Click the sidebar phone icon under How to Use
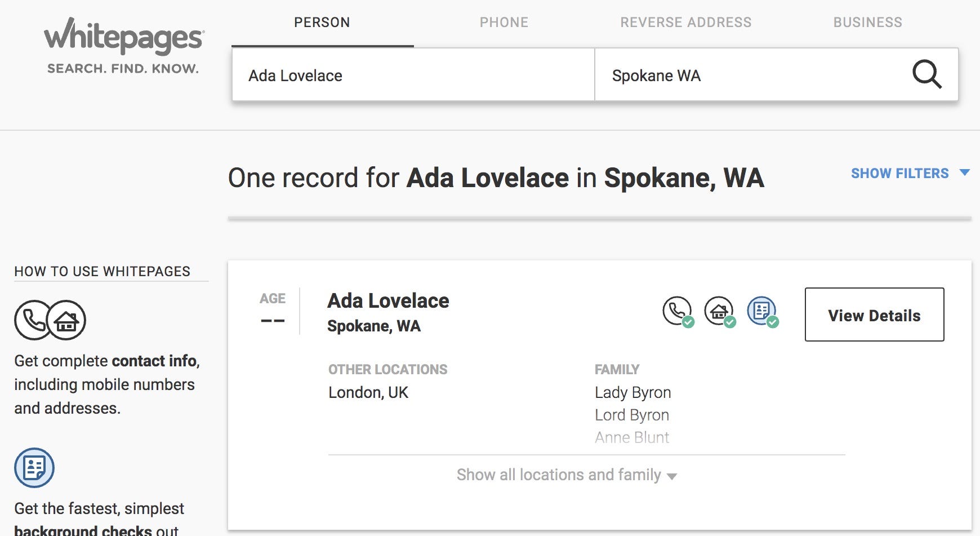The width and height of the screenshot is (980, 536). pos(33,320)
